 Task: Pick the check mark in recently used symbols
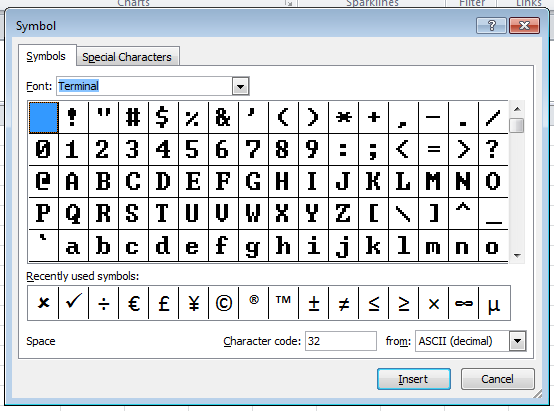(73, 303)
